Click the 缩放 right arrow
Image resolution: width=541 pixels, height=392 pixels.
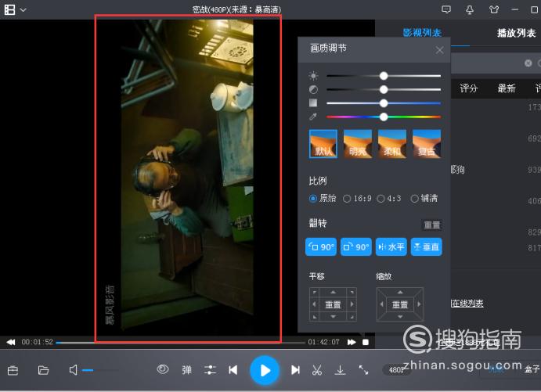point(419,304)
